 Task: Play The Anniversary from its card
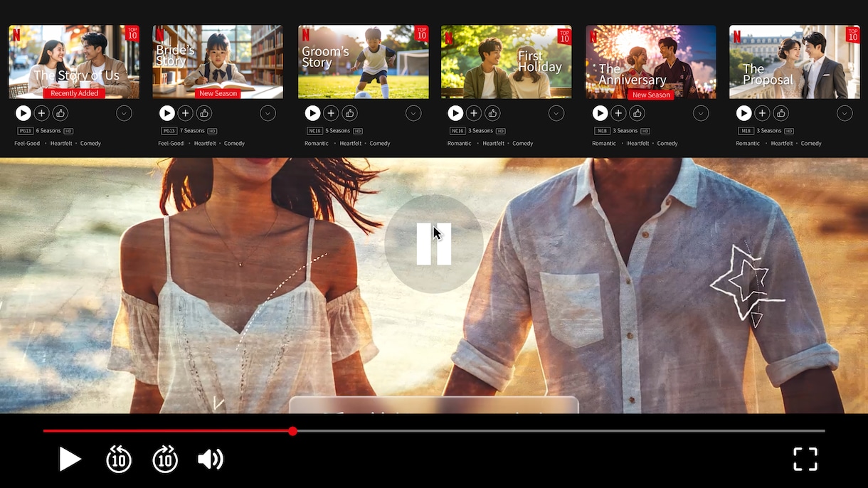(600, 113)
